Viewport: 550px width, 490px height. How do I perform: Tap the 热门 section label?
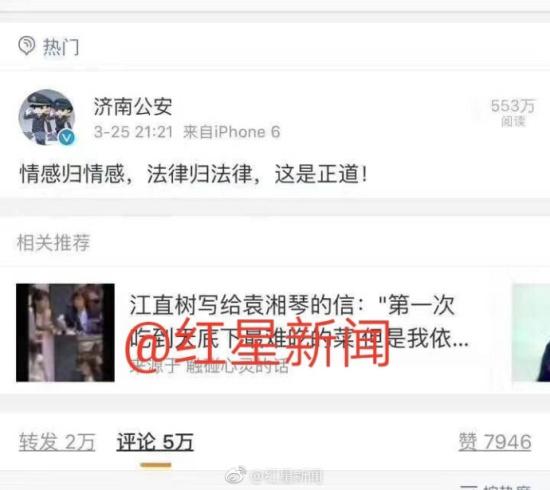pyautogui.click(x=61, y=47)
